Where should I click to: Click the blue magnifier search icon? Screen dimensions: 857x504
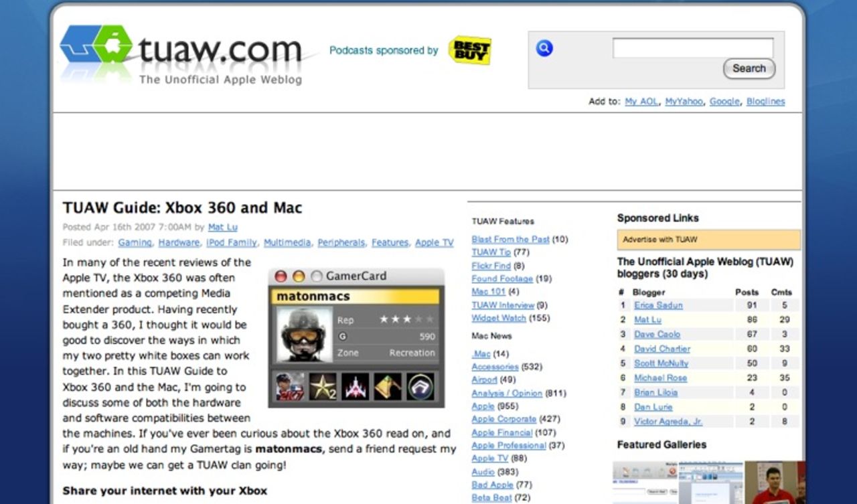544,48
